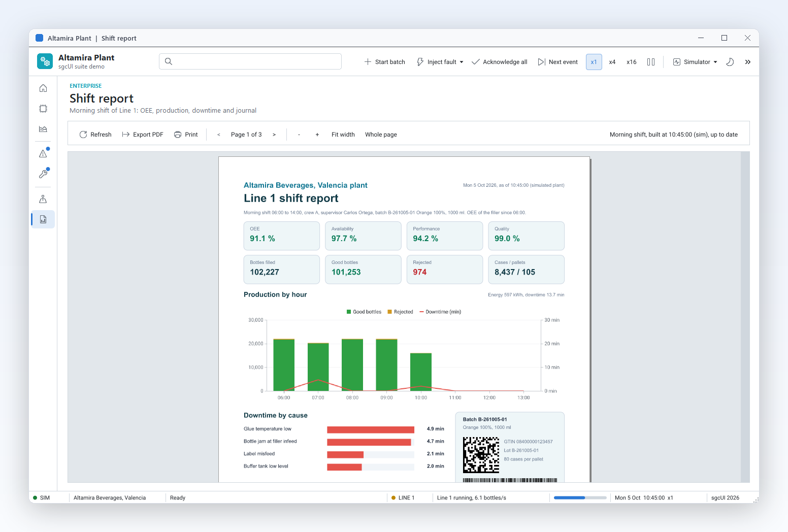The height and width of the screenshot is (532, 788).
Task: Pause the simulation
Action: (x=651, y=62)
